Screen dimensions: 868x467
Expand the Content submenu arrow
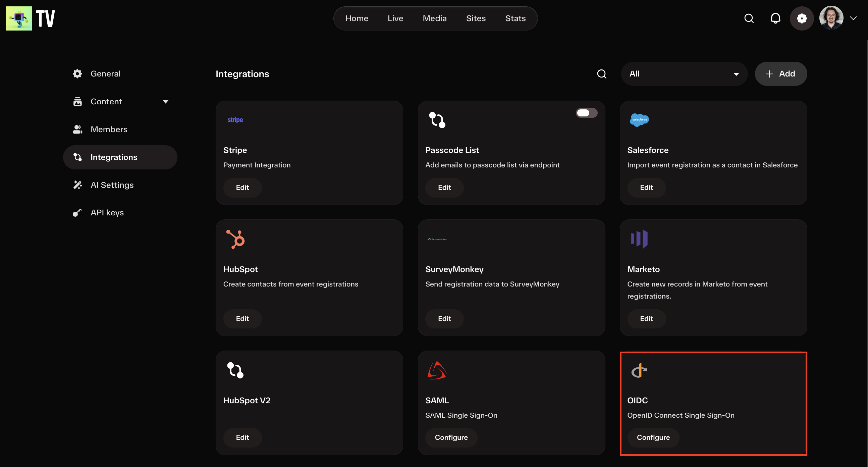(165, 102)
